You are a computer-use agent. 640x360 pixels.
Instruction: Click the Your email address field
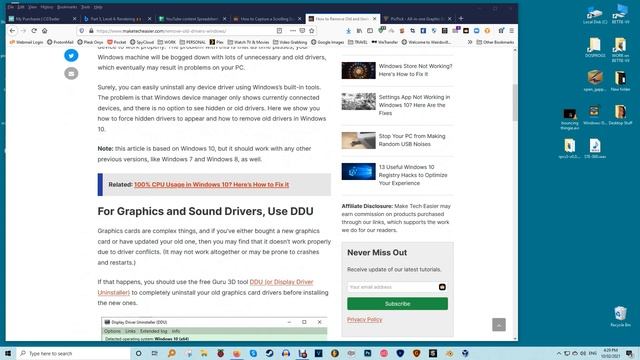[x=397, y=287]
